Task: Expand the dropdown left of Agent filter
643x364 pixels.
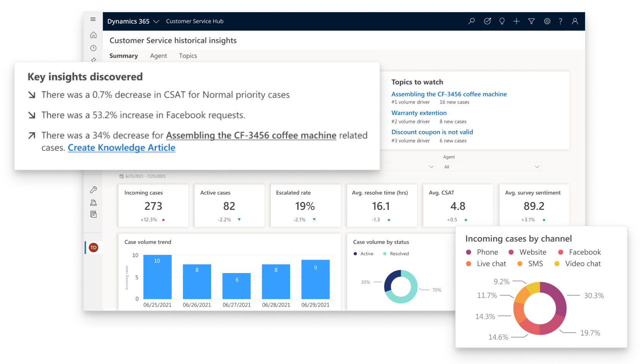Action: point(431,167)
